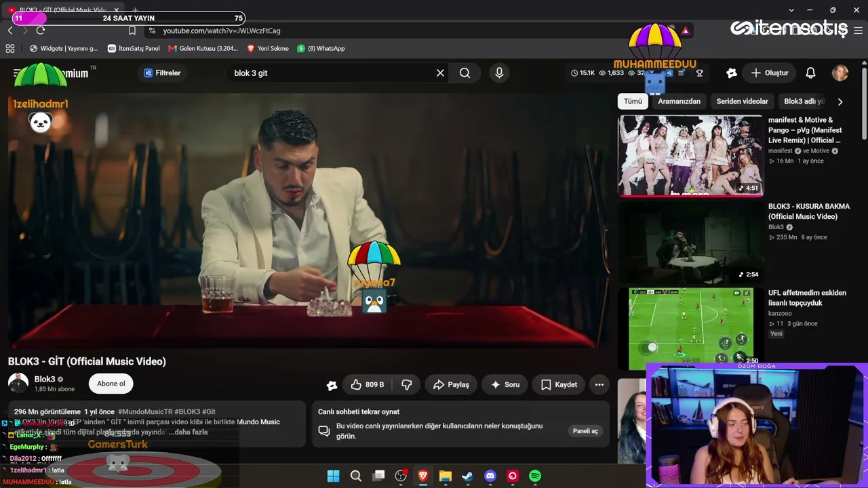Click the flower-shaped icon beside Oluştur
The height and width of the screenshot is (488, 868).
click(732, 73)
